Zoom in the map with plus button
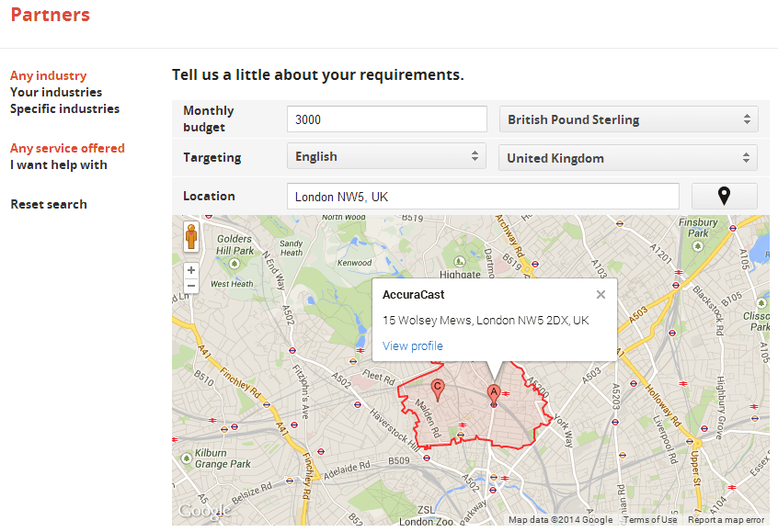 point(191,270)
